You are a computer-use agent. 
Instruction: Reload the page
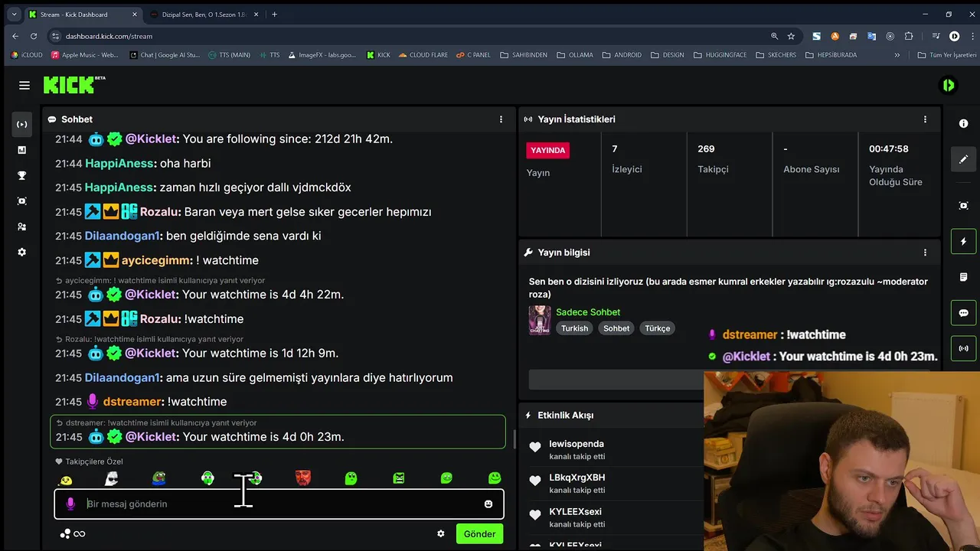coord(34,36)
